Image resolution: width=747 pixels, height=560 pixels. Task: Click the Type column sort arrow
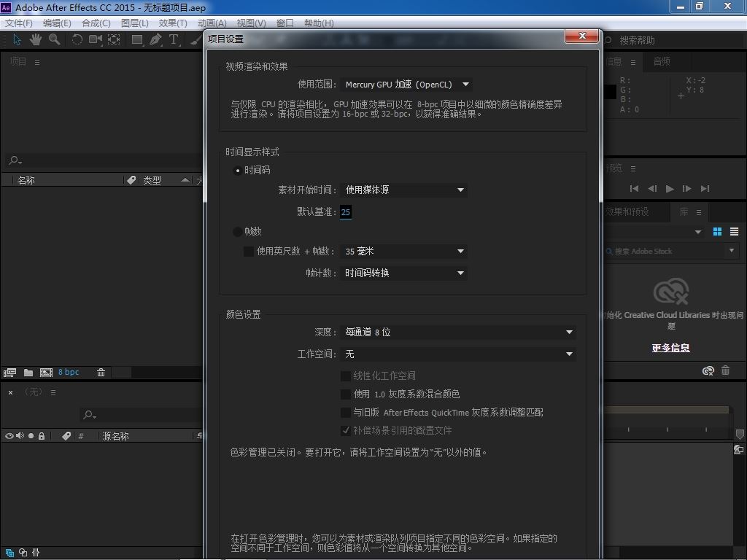pos(185,180)
